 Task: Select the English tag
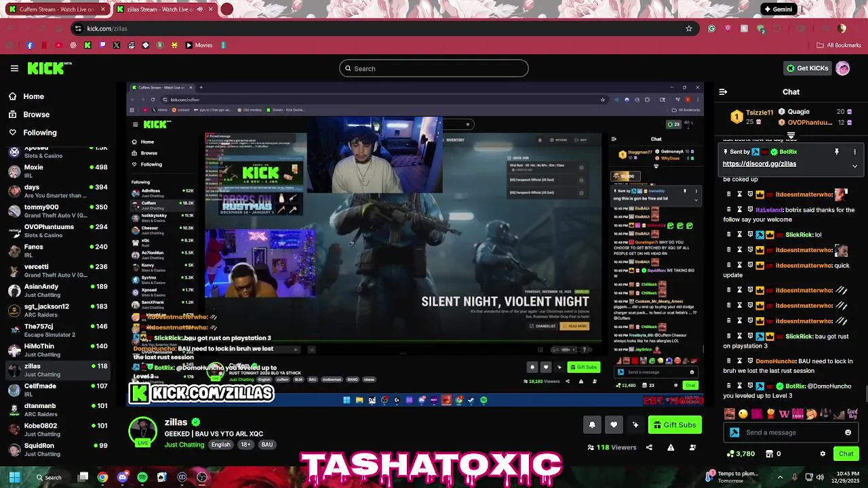point(220,445)
